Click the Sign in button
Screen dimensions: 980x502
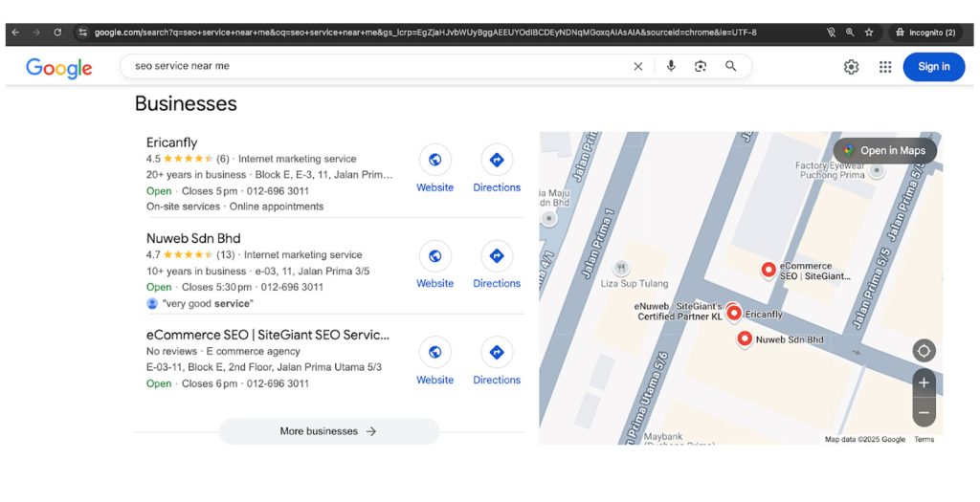tap(934, 67)
